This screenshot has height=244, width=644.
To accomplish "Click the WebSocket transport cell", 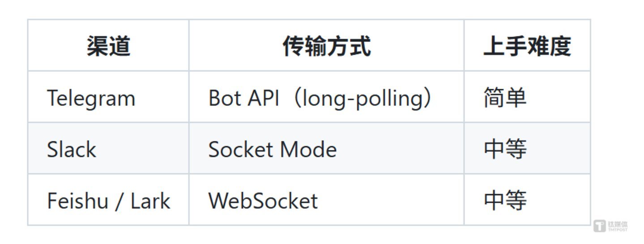I will tap(263, 201).
